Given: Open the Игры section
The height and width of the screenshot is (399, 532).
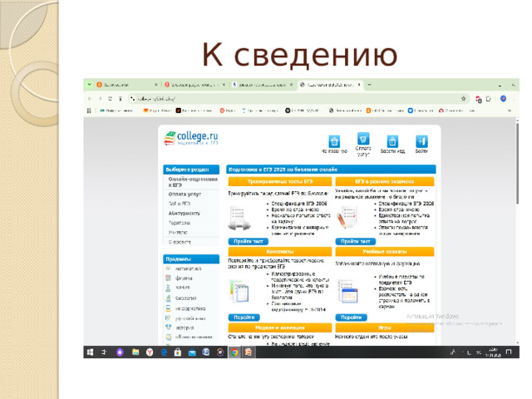Looking at the screenshot, I should point(385,328).
